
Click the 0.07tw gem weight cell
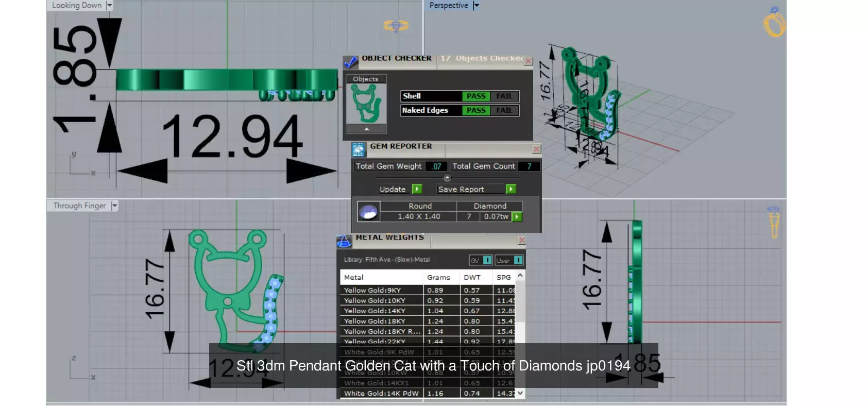click(496, 217)
